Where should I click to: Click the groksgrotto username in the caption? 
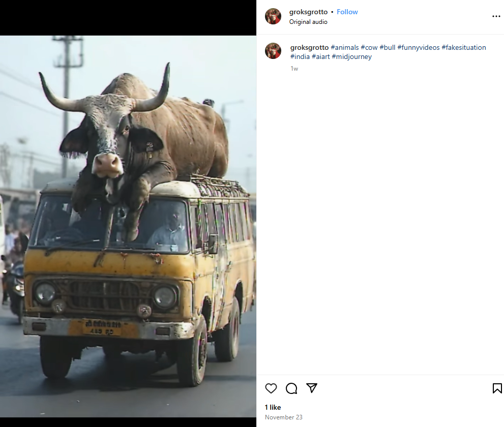(x=309, y=47)
